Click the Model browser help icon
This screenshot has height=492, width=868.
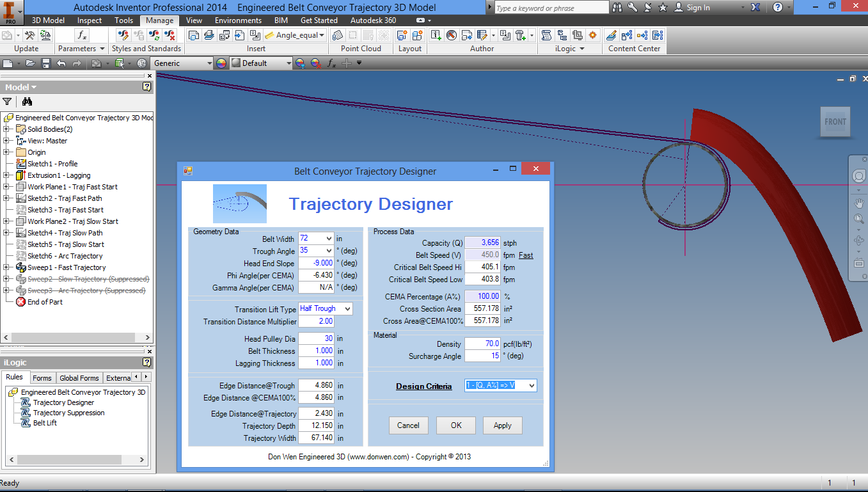(x=147, y=87)
